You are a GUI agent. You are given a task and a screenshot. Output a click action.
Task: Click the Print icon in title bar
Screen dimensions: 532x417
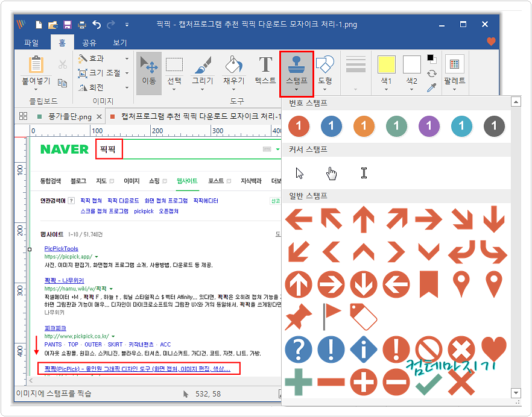[x=82, y=25]
